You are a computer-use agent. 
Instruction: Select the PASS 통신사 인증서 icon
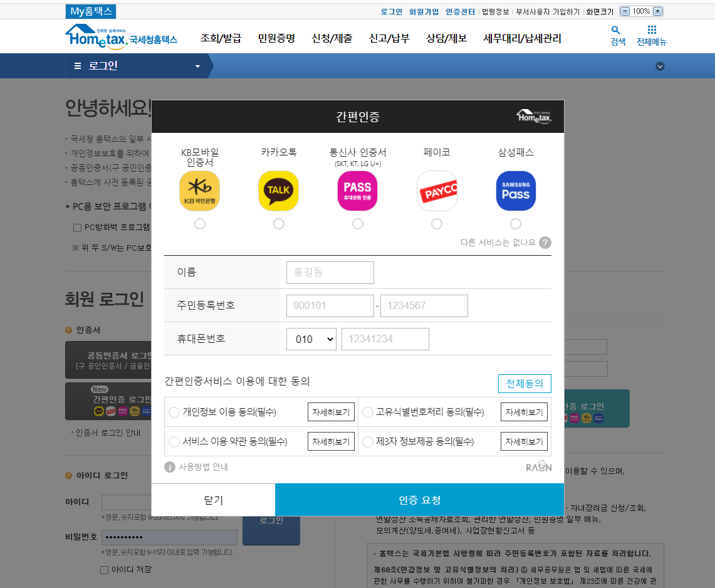pos(357,191)
